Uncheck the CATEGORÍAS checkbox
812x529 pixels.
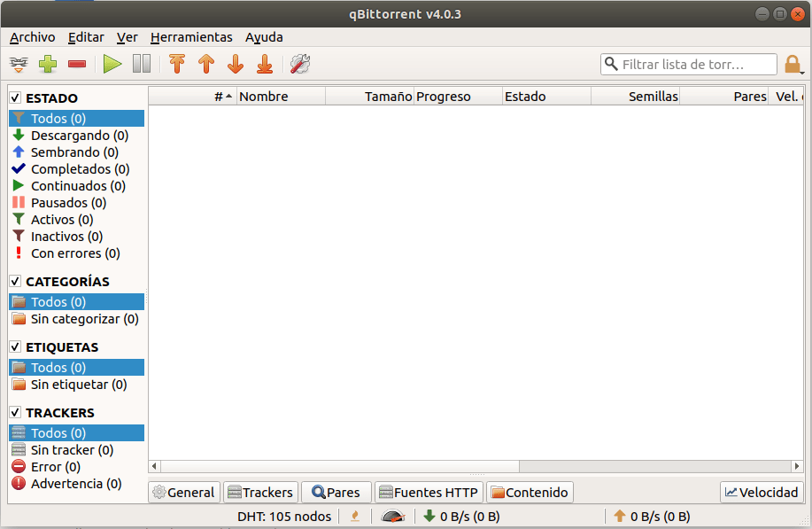pyautogui.click(x=13, y=281)
